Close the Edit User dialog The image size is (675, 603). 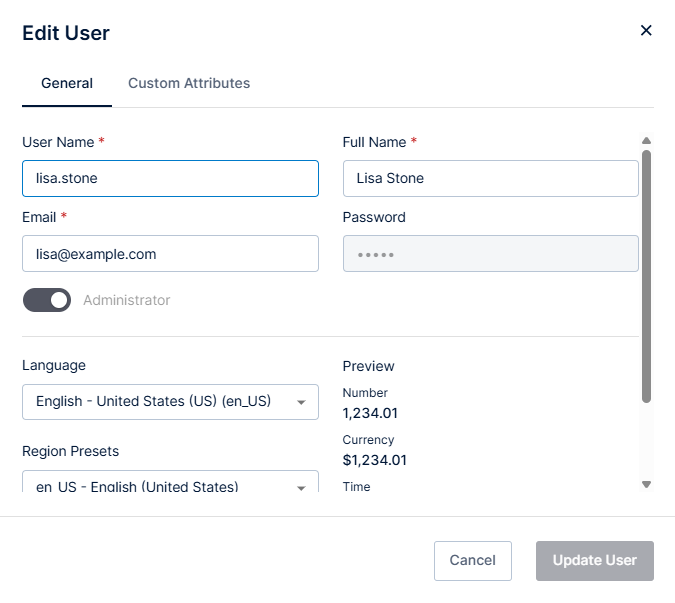pos(646,30)
